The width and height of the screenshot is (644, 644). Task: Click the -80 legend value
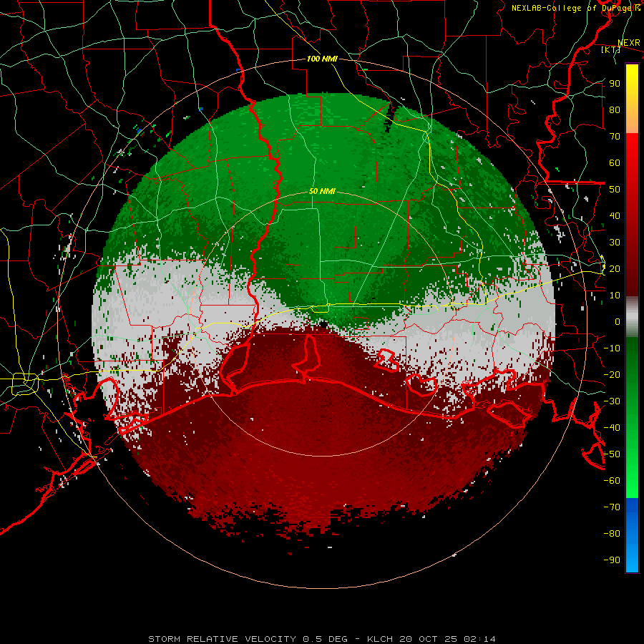(612, 534)
